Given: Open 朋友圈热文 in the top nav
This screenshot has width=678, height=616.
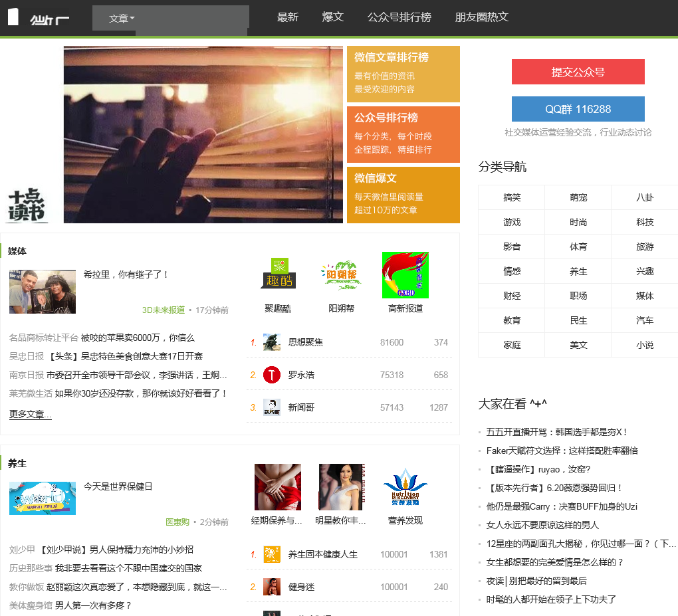Looking at the screenshot, I should [482, 17].
